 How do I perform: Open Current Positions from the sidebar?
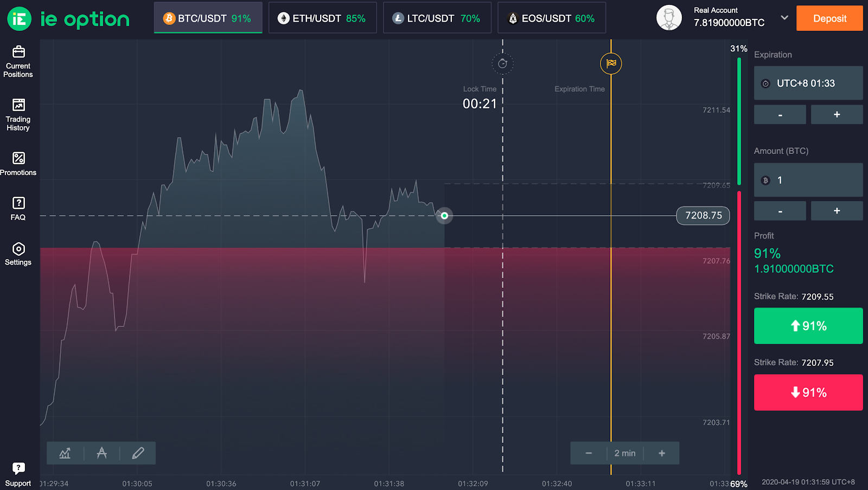tap(18, 62)
